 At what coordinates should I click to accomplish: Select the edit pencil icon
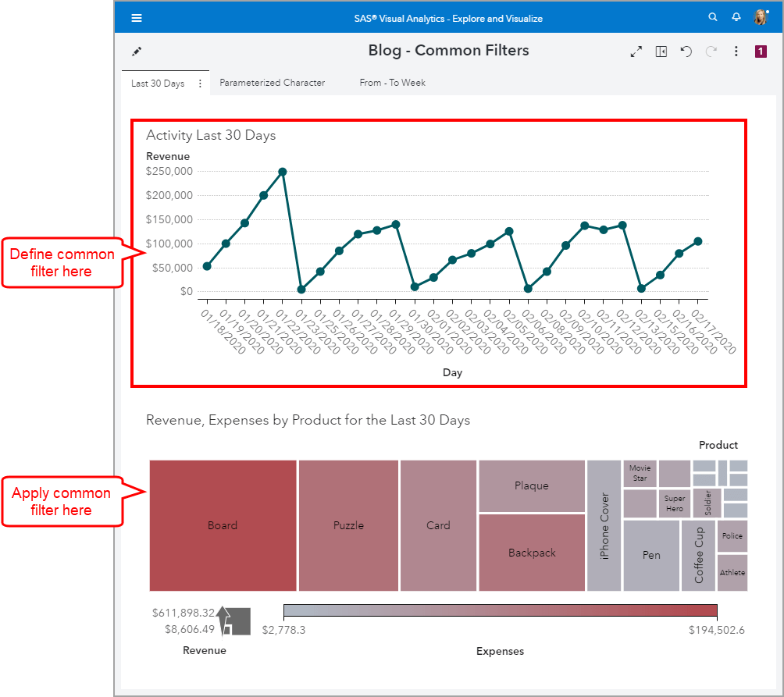[137, 50]
